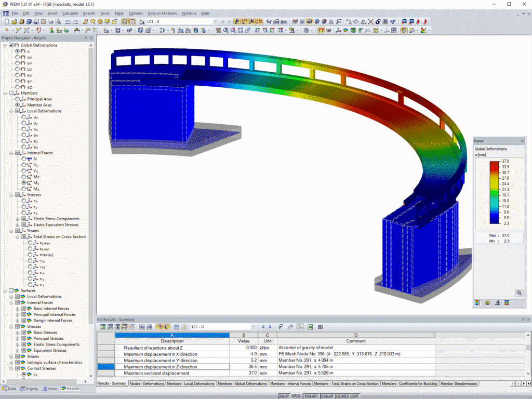Viewport: 532px width, 399px height.
Task: Collapse the Internal Forces tree node
Action: pyautogui.click(x=11, y=153)
